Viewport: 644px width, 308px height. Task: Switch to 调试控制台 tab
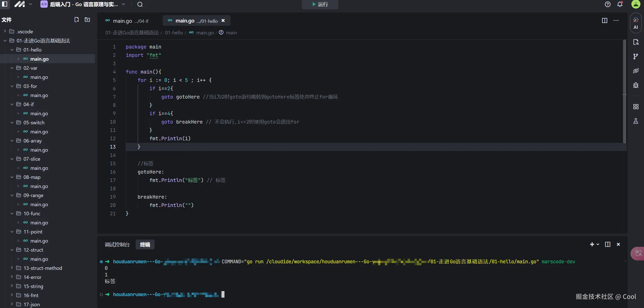coord(117,245)
